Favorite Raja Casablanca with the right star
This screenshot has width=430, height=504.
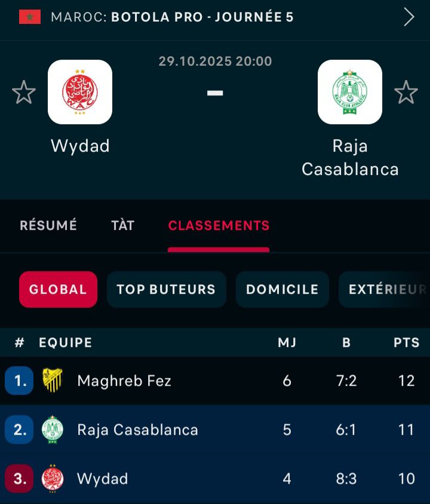pos(406,93)
